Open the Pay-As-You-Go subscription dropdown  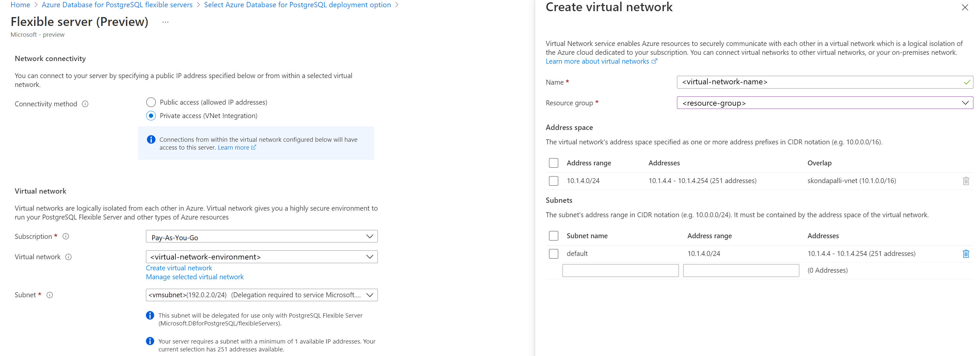tap(261, 237)
